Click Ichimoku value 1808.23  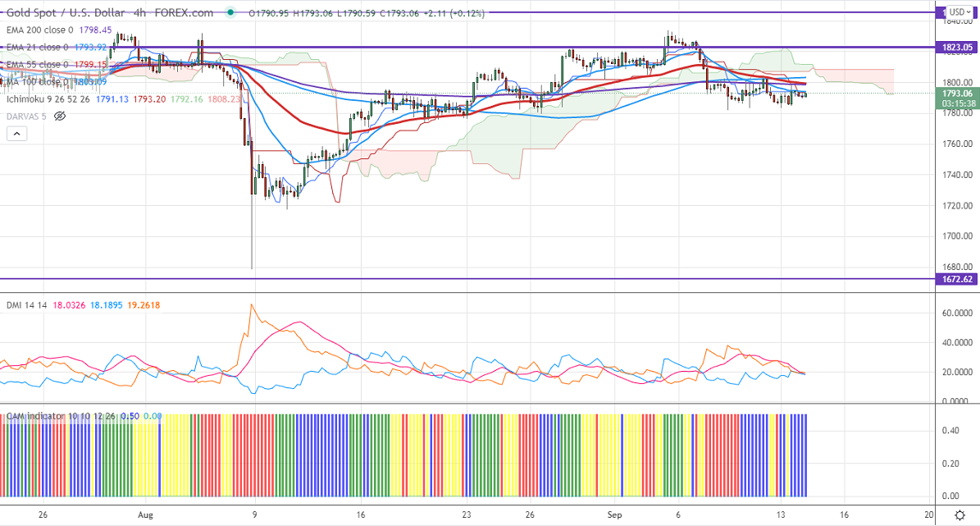click(225, 98)
